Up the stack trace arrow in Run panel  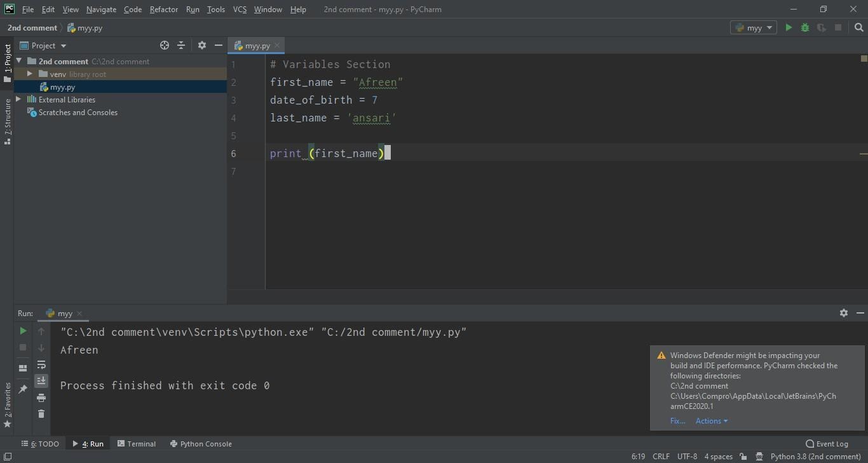pyautogui.click(x=41, y=331)
